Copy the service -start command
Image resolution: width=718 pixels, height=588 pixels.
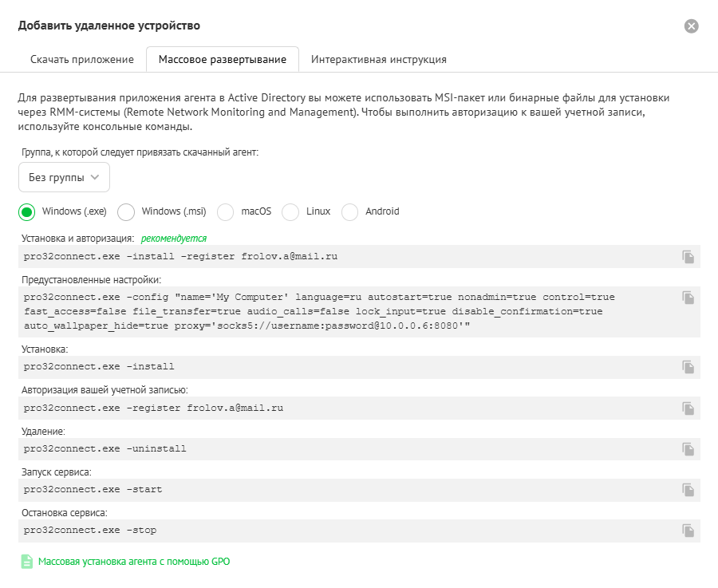688,490
